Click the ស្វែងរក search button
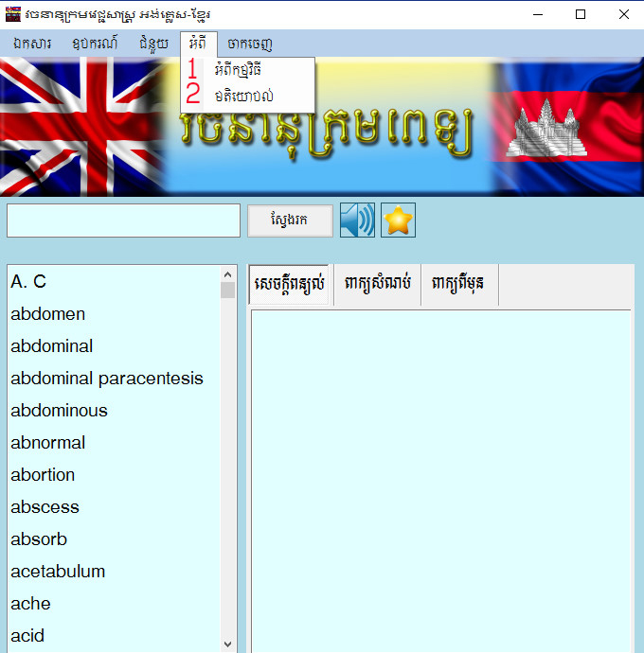The image size is (644, 653). click(290, 221)
